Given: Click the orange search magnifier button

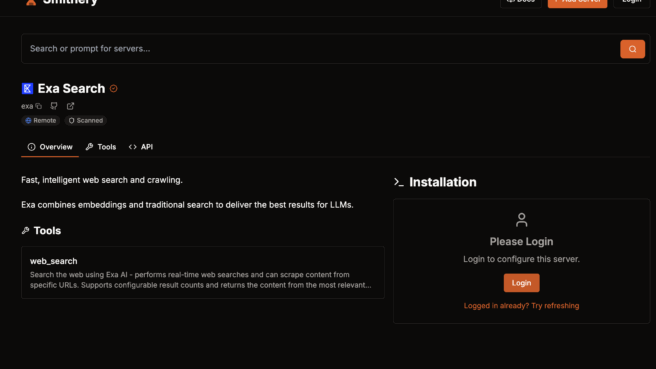Looking at the screenshot, I should 632,49.
